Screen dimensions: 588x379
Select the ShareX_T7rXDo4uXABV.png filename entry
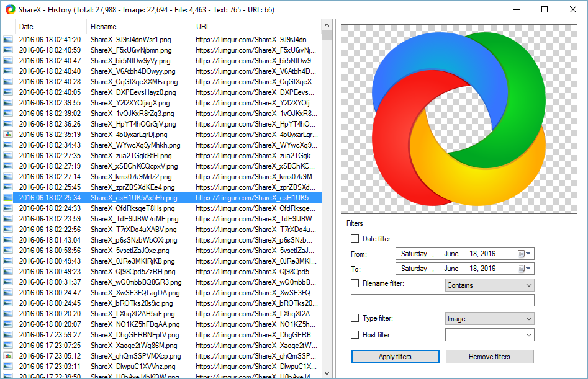133,229
